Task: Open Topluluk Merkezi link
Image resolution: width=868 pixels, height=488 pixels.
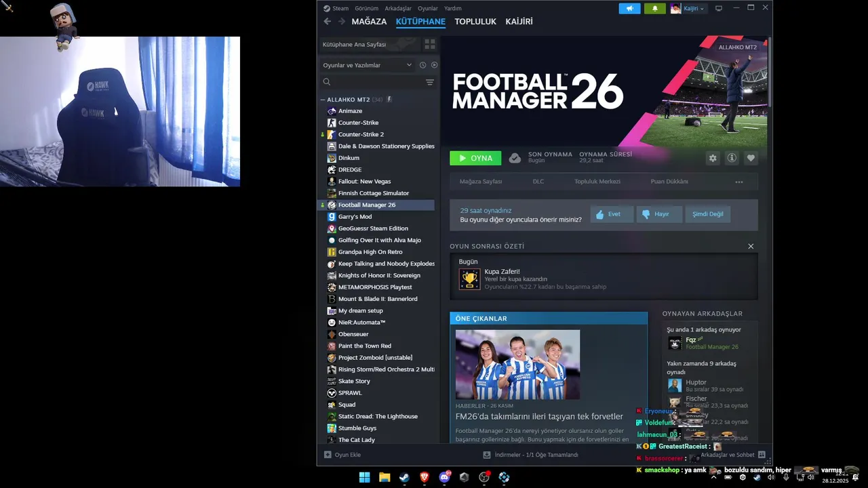Action: click(x=597, y=182)
